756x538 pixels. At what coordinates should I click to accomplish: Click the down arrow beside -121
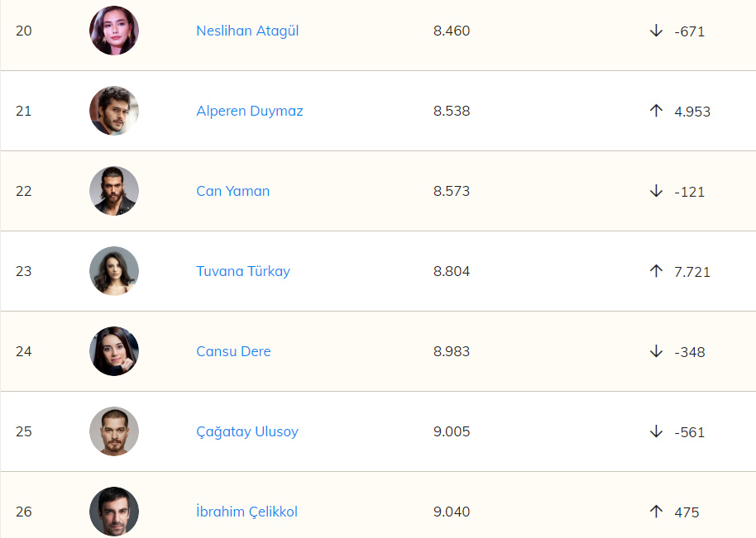[656, 191]
